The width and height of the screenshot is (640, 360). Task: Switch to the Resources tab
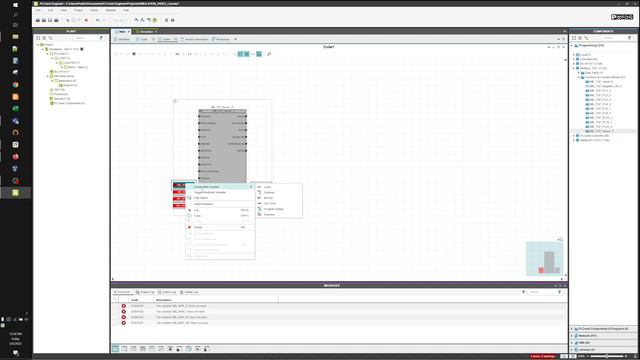tap(221, 39)
